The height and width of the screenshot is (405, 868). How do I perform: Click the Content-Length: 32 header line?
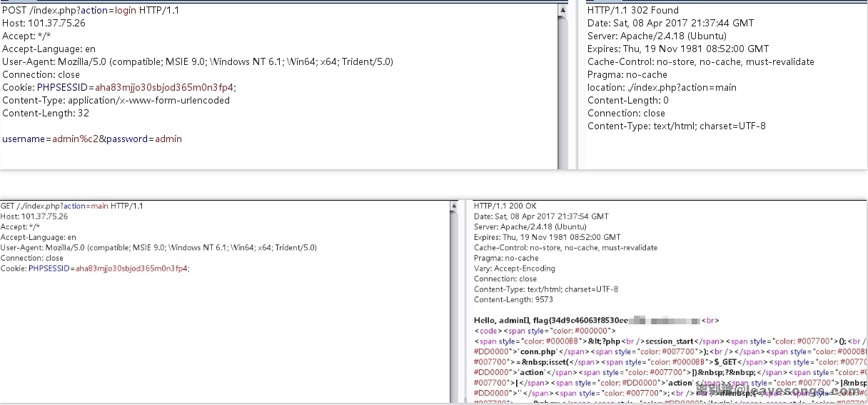coord(46,113)
